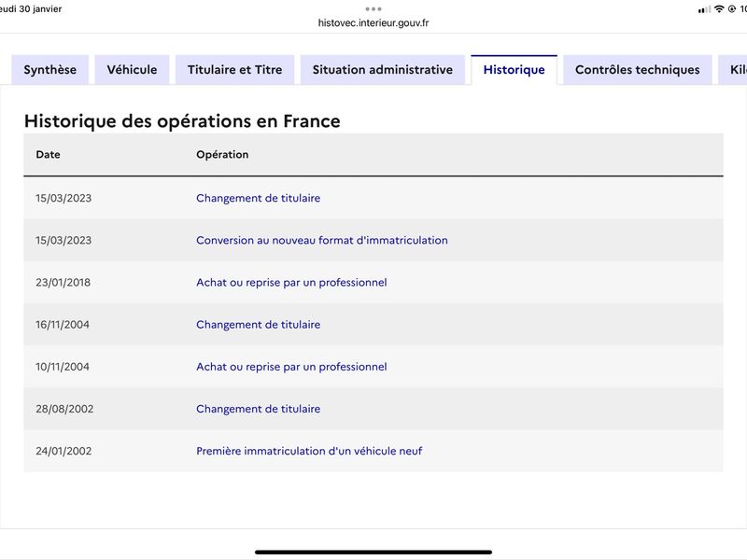The width and height of the screenshot is (747, 560).
Task: Switch to the Véhicule tab
Action: [132, 69]
